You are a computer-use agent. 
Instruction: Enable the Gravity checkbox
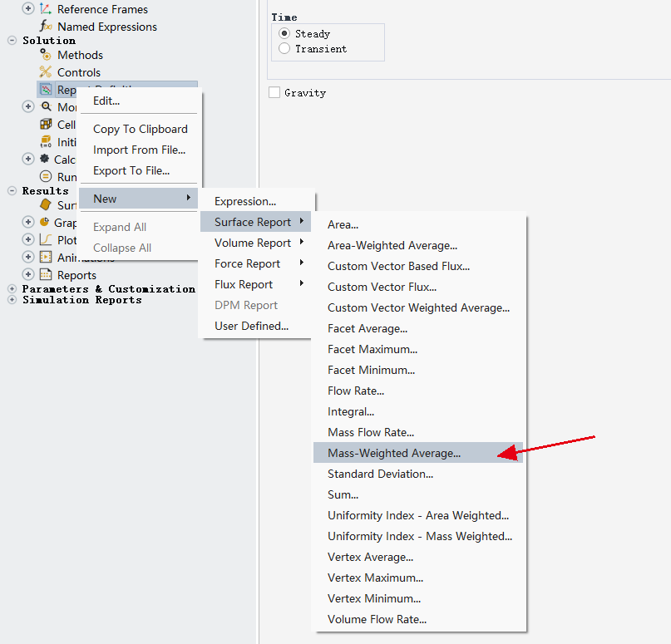[274, 93]
